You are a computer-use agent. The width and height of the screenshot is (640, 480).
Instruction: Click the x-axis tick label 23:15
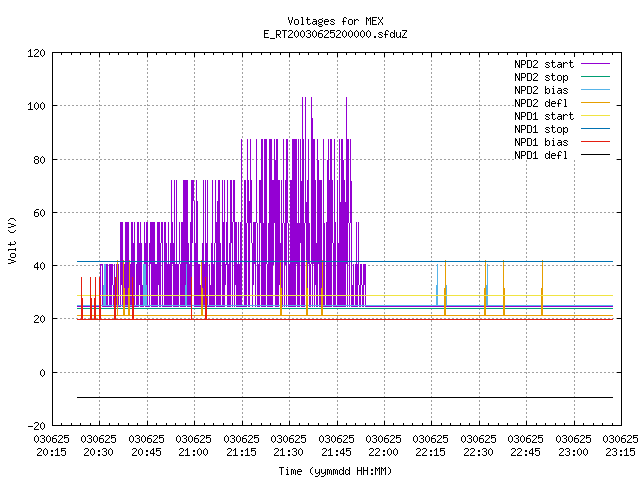(x=620, y=452)
